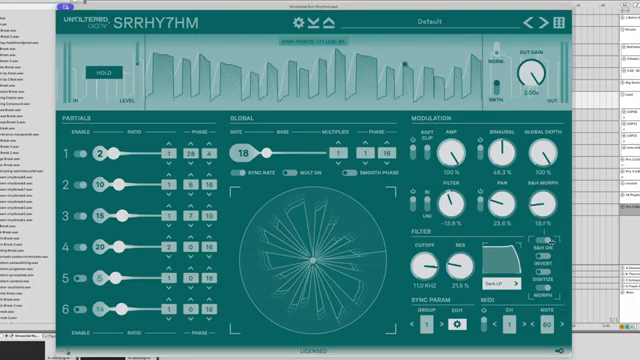Screen dimensions: 640x360
Task: Toggle S&H On switch
Action: pos(543,240)
